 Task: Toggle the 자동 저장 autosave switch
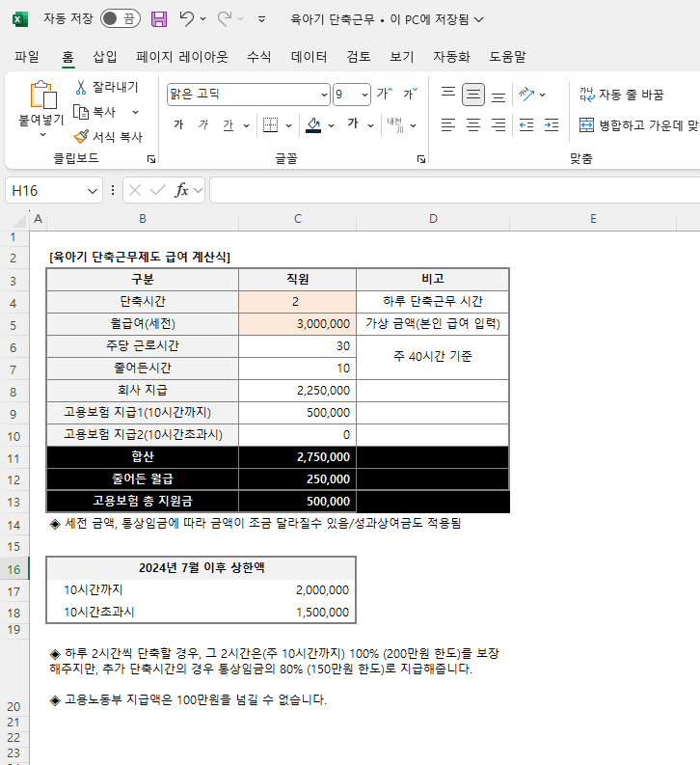pos(121,19)
